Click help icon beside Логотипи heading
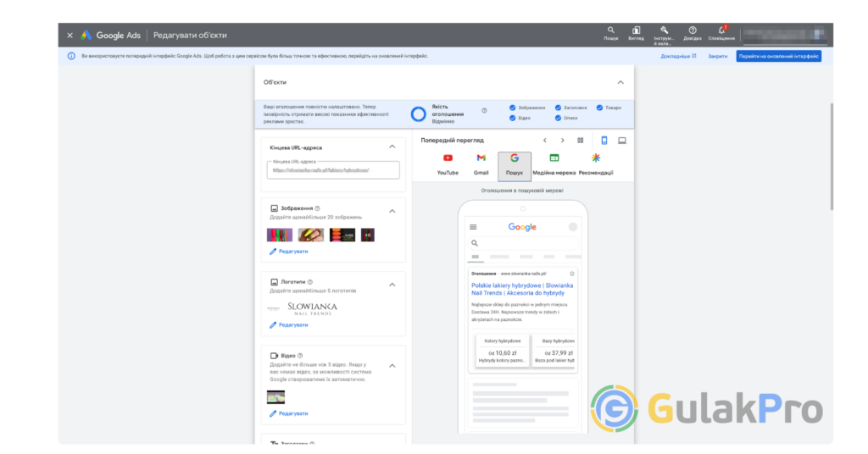Image resolution: width=868 pixels, height=454 pixels. point(310,282)
